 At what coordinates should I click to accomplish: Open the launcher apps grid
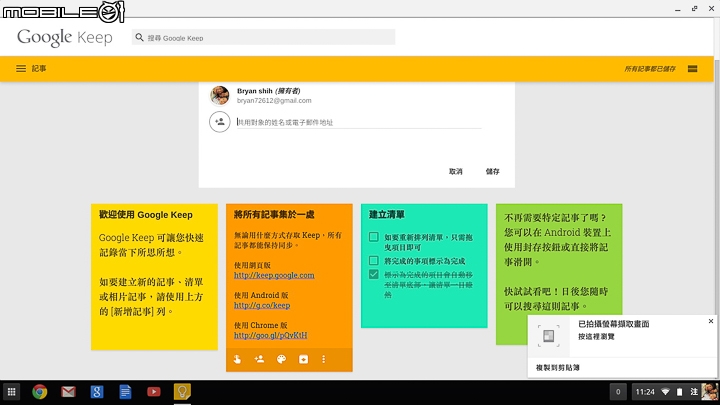pyautogui.click(x=11, y=392)
